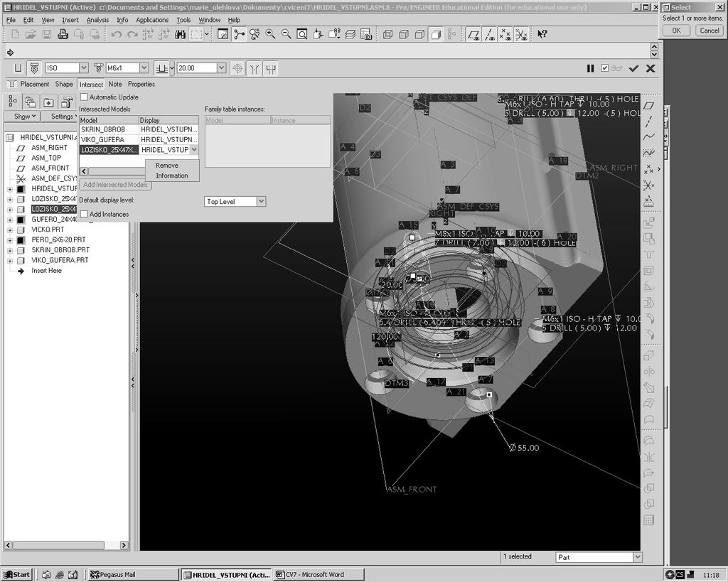This screenshot has height=582, width=728.
Task: Choose Information from the context menu
Action: pos(172,176)
